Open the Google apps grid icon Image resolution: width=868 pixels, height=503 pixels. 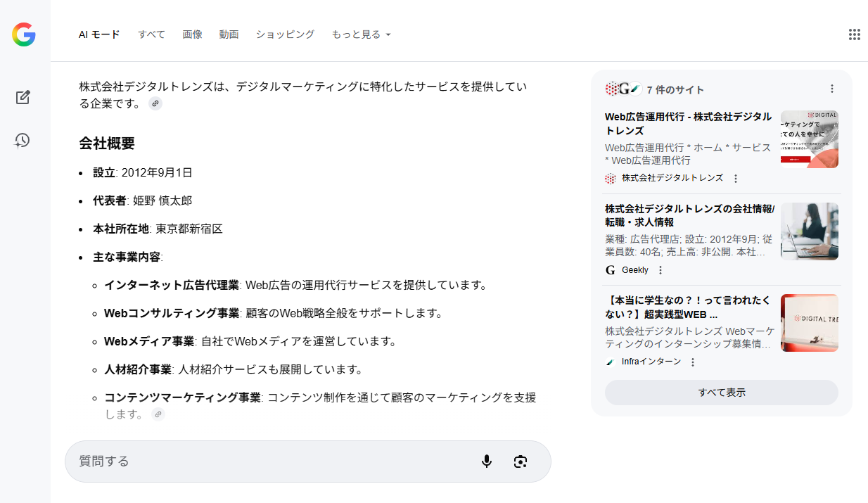pyautogui.click(x=855, y=34)
